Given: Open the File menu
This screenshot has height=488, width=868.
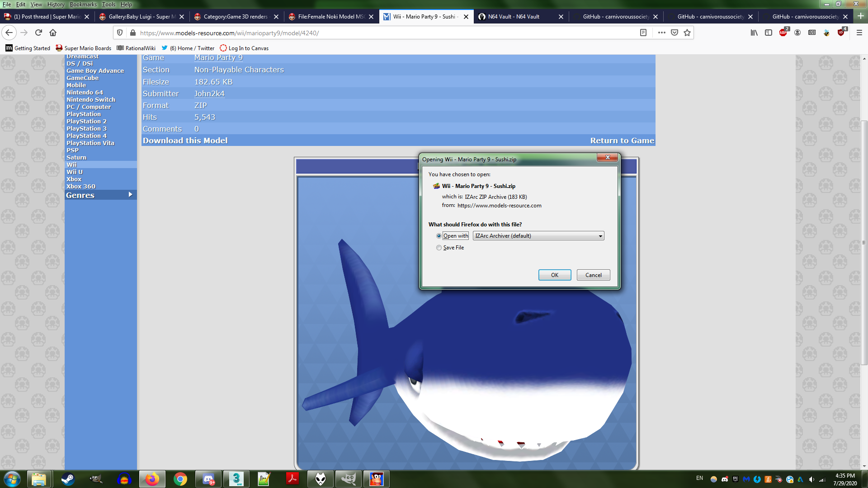Looking at the screenshot, I should (x=7, y=4).
